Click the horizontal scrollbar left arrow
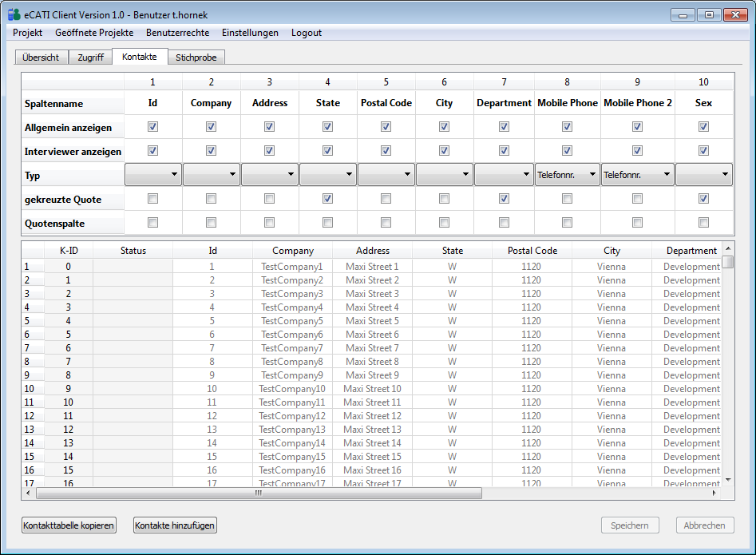The width and height of the screenshot is (756, 555). (28, 494)
